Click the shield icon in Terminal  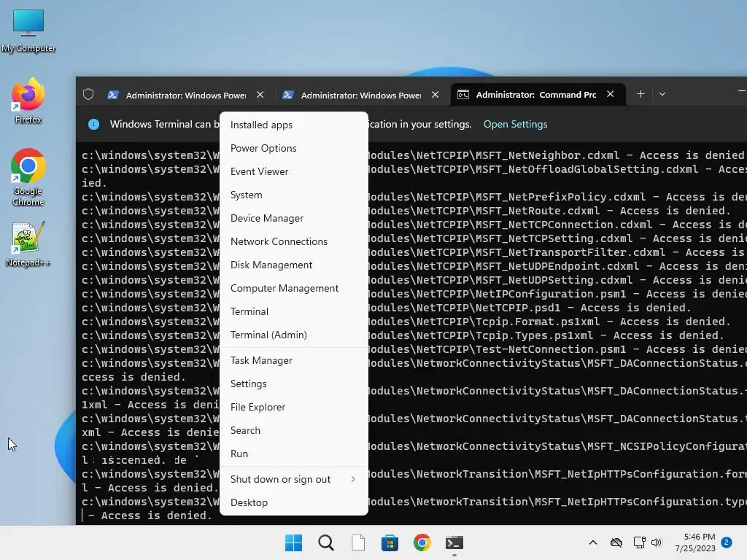pyautogui.click(x=88, y=94)
